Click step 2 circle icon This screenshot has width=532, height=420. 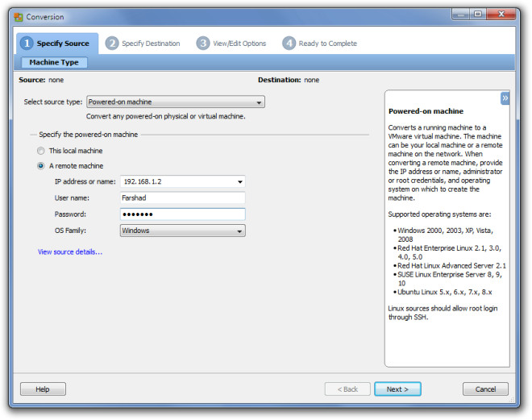click(111, 43)
